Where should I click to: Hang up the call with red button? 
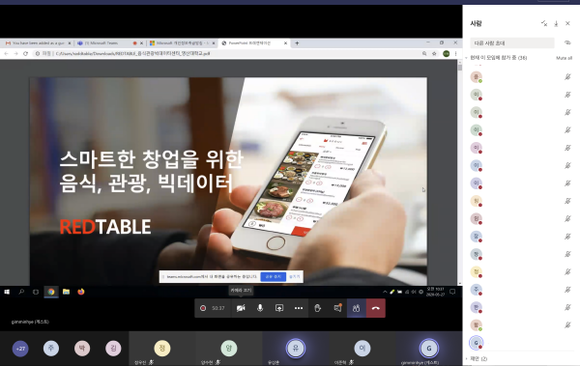[x=376, y=308]
